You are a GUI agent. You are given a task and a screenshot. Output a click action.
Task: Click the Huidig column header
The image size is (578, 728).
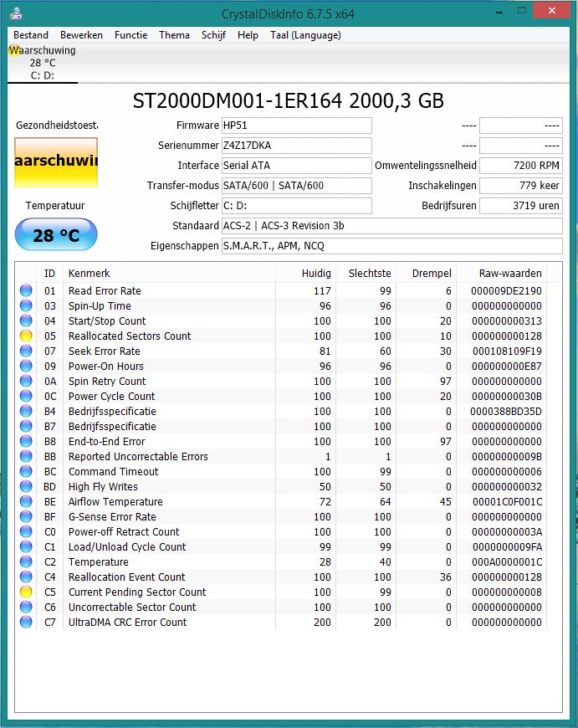click(x=305, y=274)
